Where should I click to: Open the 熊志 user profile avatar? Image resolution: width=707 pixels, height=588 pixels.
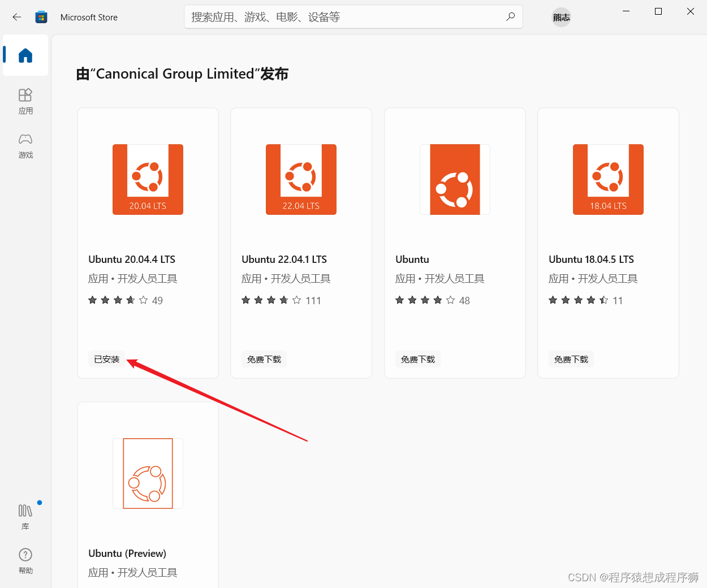click(561, 18)
